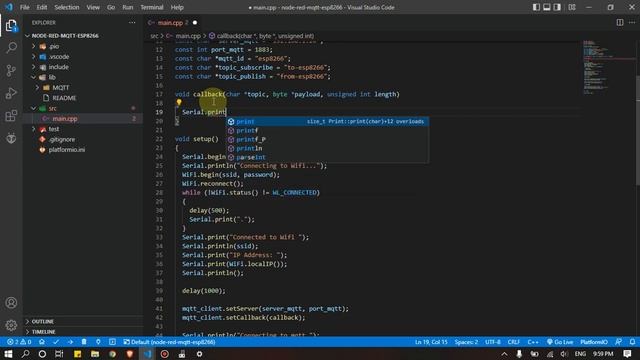
Task: Click the feedback icon in status bar
Action: pos(618,342)
